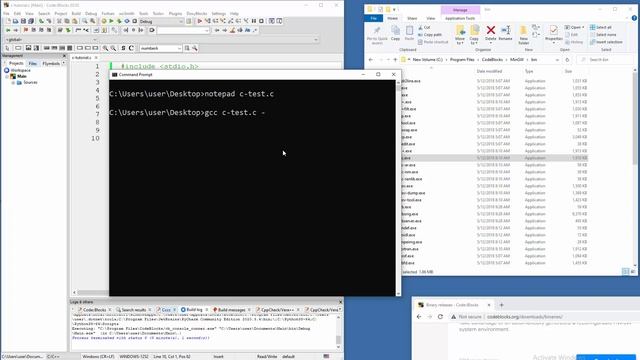This screenshot has width=640, height=360.
Task: Open the View tab in Explorer ribbon
Action: click(x=431, y=18)
